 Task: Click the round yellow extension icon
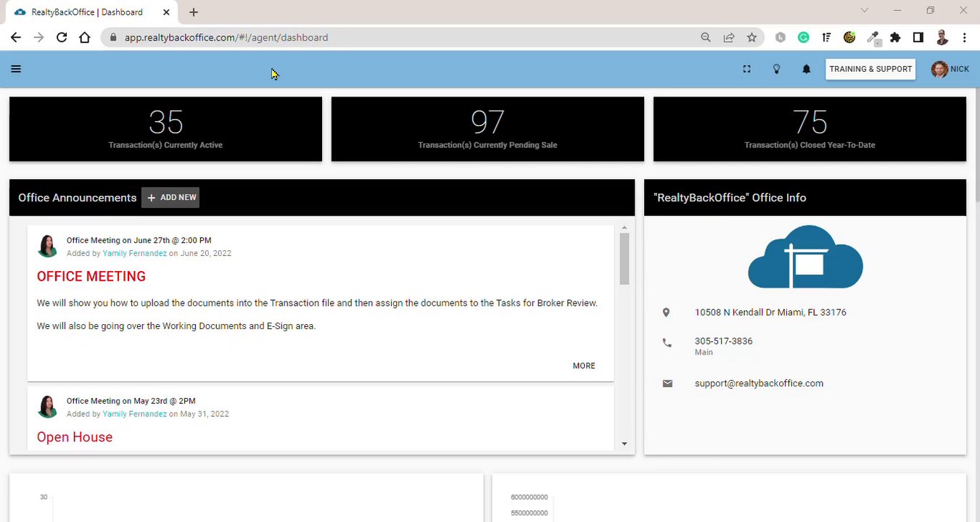click(849, 37)
